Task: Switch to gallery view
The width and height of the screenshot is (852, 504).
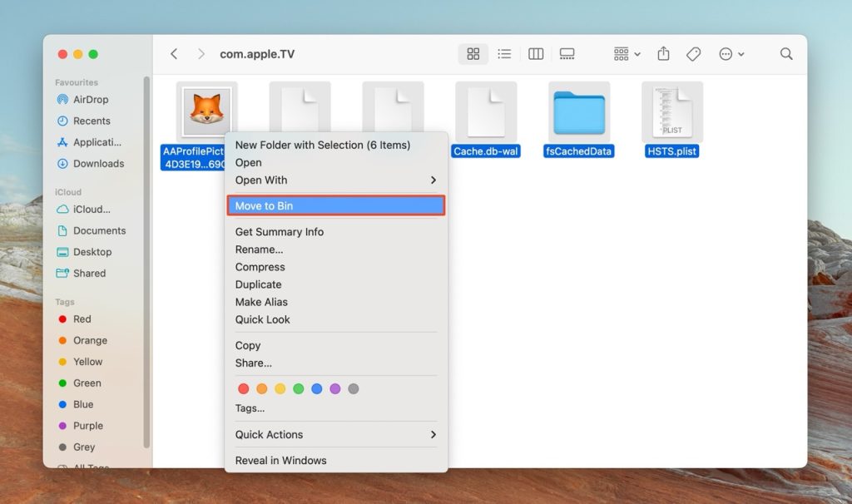Action: 567,53
